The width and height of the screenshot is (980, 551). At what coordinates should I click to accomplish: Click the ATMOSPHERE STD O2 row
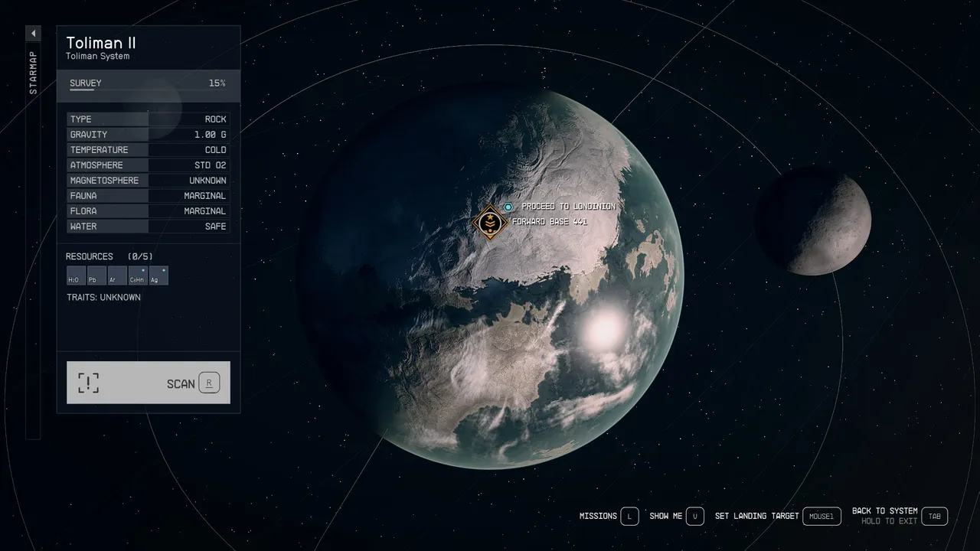[x=148, y=165]
